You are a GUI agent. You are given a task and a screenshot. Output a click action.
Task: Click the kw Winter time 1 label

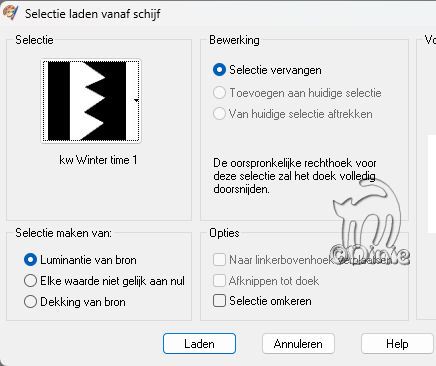(x=98, y=160)
